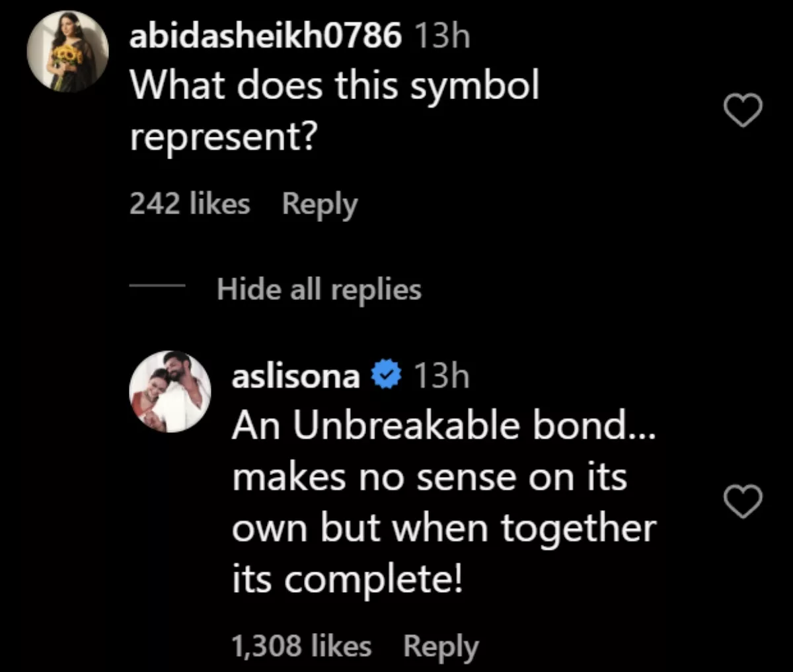Screen dimensions: 793x672
Task: Show the 1,308 likes list
Action: [301, 646]
